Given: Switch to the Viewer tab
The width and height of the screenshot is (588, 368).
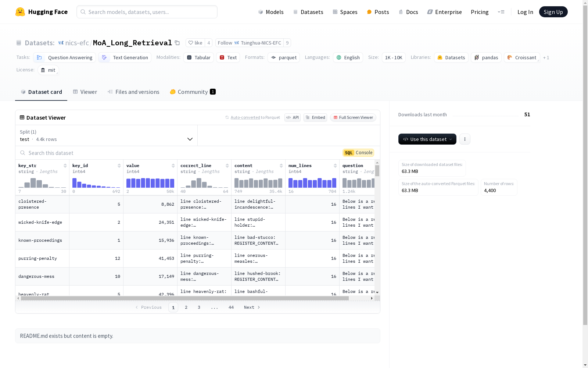Looking at the screenshot, I should tap(85, 92).
